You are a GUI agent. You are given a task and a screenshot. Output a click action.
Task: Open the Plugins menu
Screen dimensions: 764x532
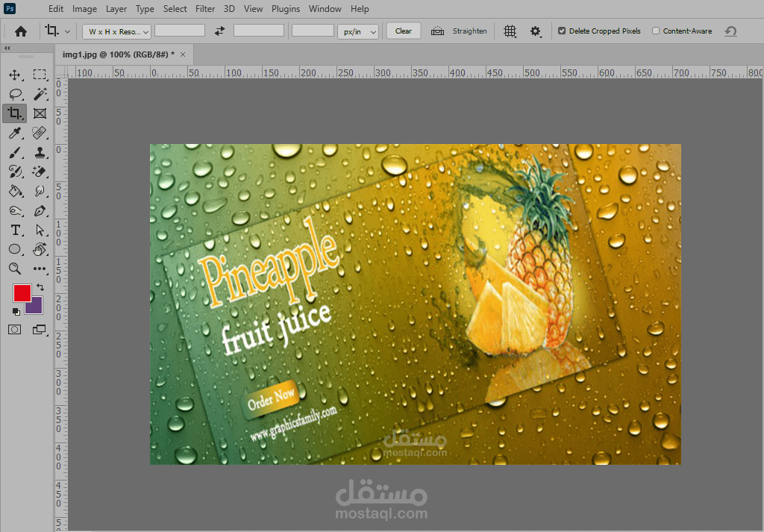pos(286,9)
